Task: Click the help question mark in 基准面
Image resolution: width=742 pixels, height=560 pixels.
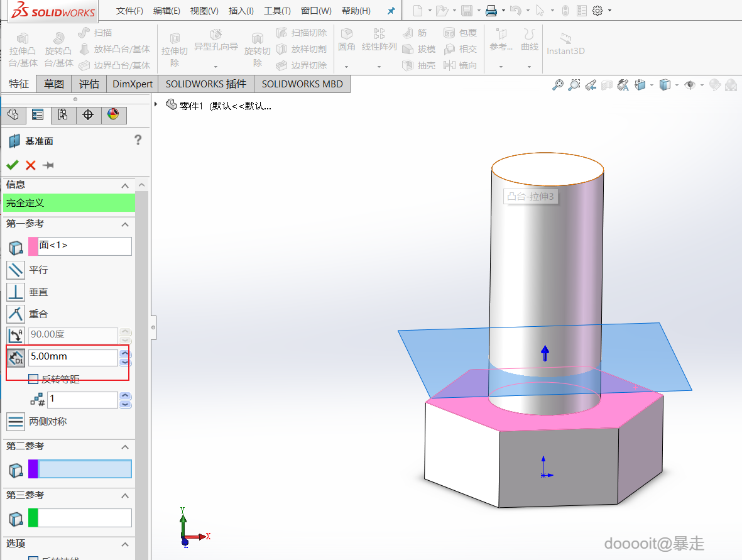Action: (x=138, y=140)
